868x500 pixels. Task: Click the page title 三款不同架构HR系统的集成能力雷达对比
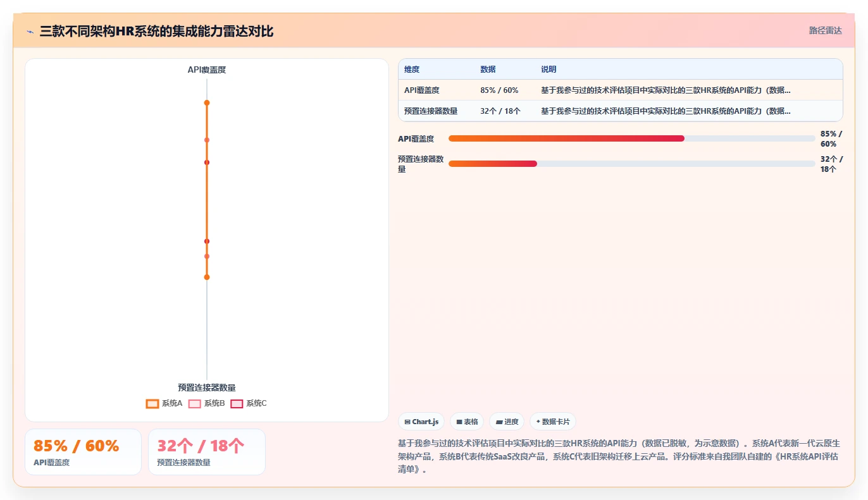(x=156, y=31)
